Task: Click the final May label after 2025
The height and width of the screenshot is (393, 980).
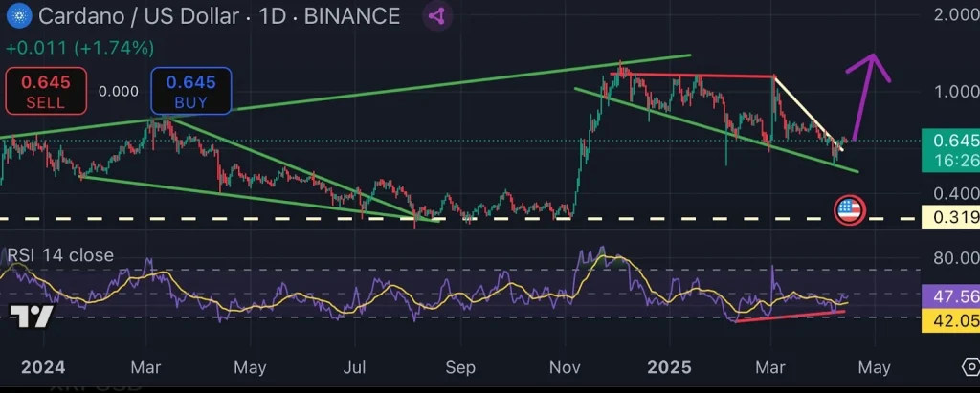Action: click(x=875, y=368)
